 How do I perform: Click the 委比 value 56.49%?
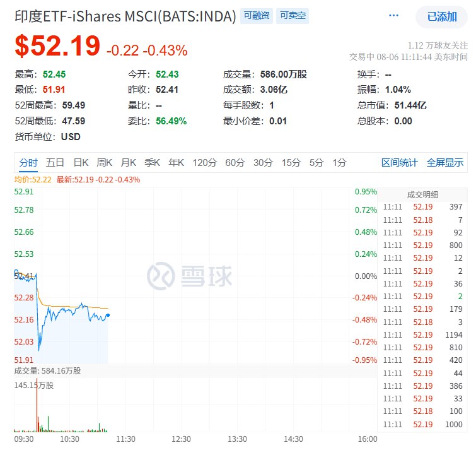tap(171, 121)
